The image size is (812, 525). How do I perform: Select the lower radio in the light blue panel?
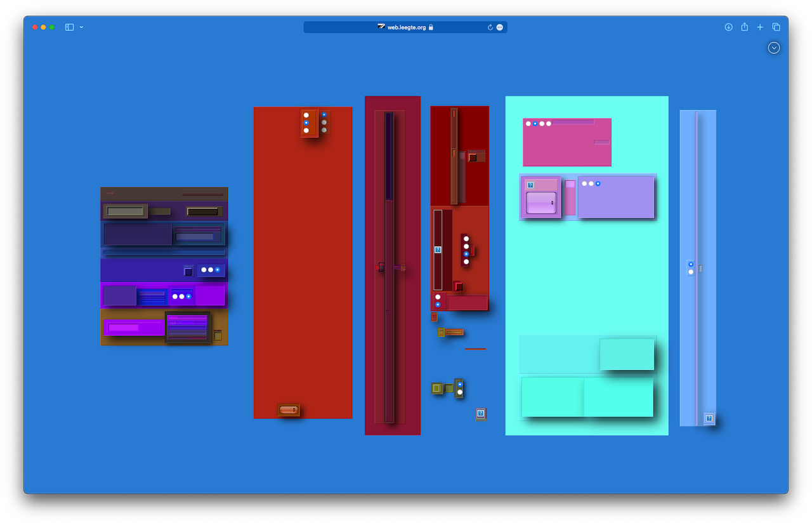pyautogui.click(x=691, y=272)
